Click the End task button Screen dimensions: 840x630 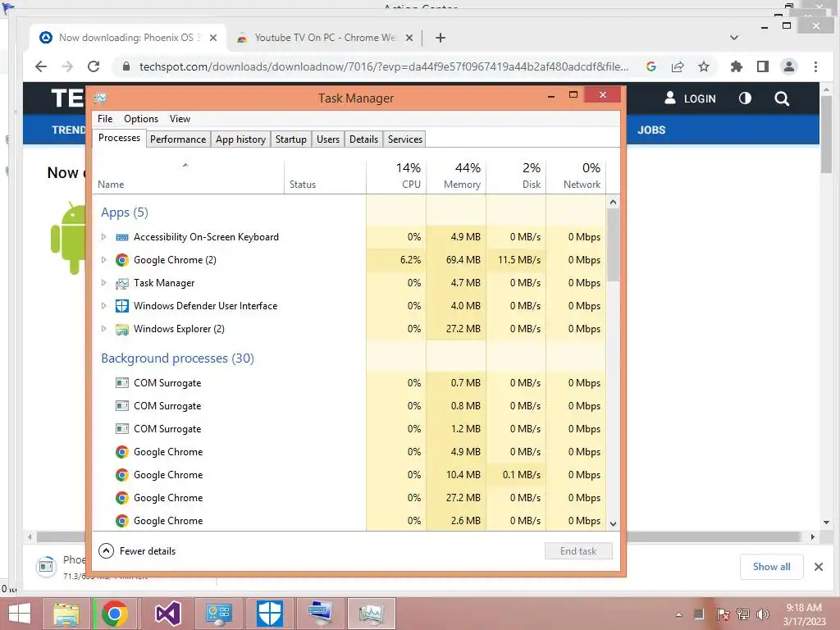(x=578, y=550)
